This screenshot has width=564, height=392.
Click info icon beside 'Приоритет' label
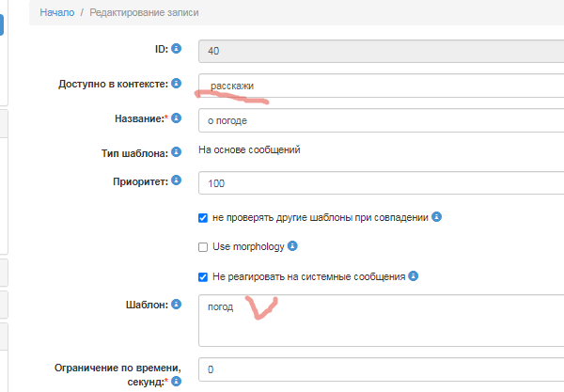coord(177,180)
